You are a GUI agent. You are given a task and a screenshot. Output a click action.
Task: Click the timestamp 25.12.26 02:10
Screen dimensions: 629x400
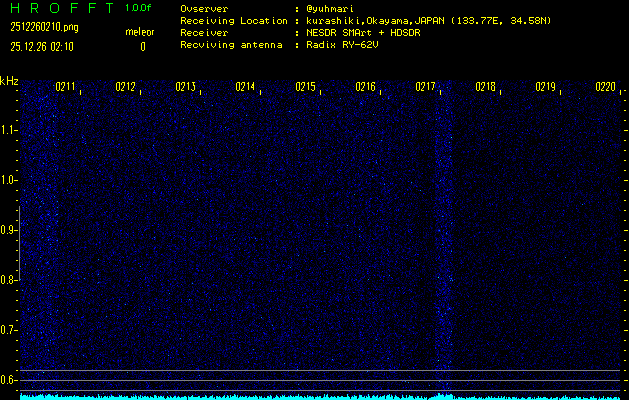(x=42, y=47)
